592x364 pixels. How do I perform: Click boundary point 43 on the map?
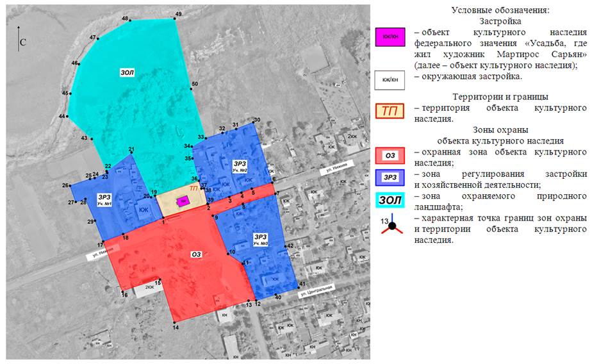(92, 138)
